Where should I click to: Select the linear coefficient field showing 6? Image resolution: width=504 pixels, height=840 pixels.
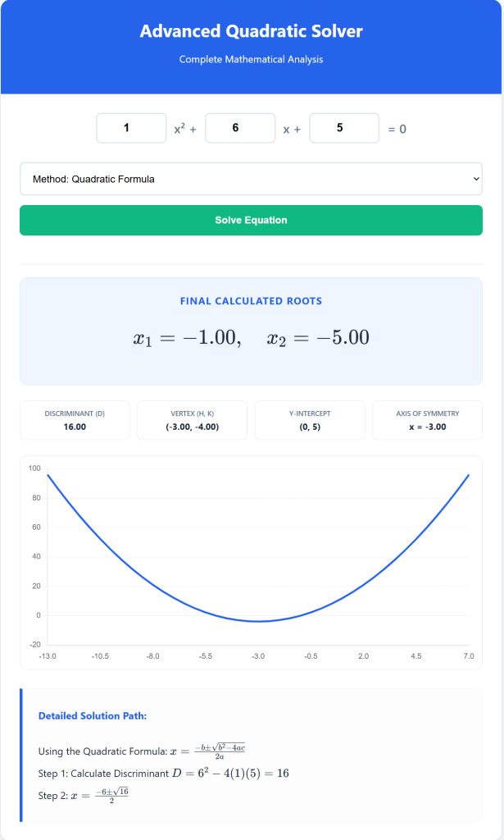tap(240, 128)
